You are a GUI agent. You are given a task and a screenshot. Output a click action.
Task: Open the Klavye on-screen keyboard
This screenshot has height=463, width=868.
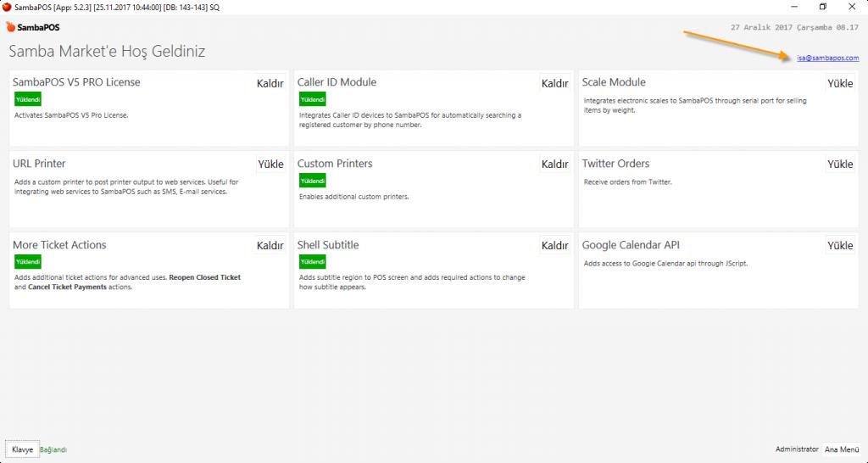pyautogui.click(x=22, y=449)
